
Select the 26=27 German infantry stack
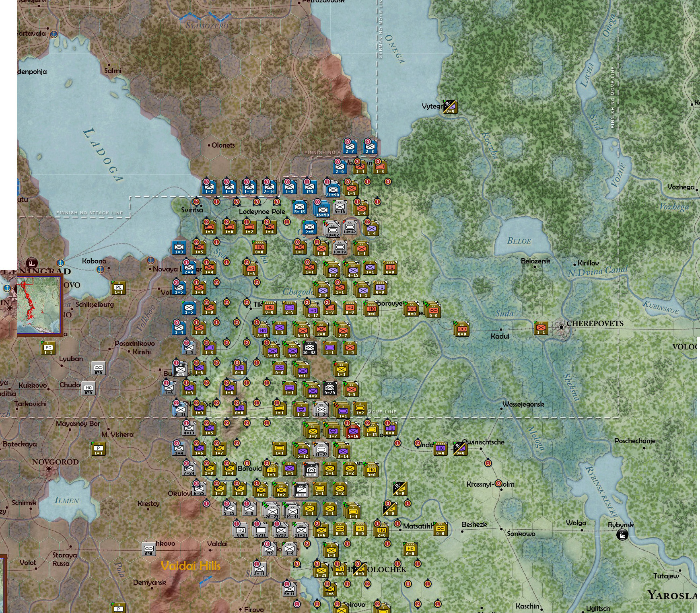[x=272, y=511]
